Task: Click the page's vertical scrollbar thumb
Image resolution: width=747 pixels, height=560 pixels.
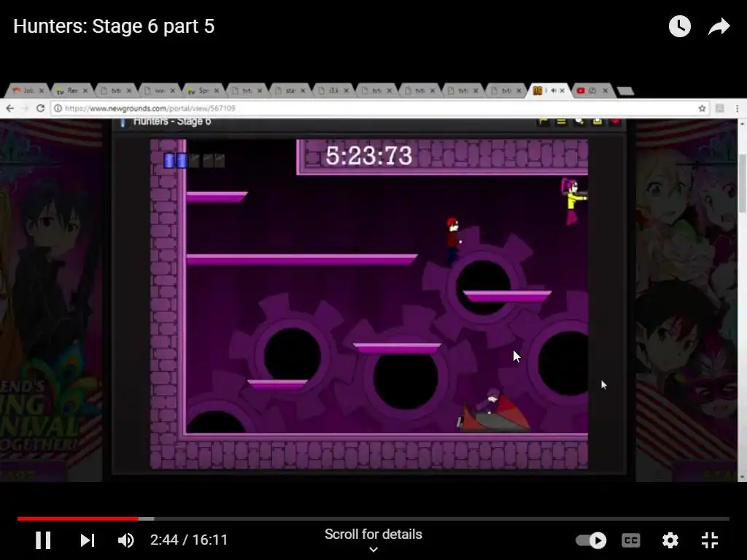Action: 742,183
